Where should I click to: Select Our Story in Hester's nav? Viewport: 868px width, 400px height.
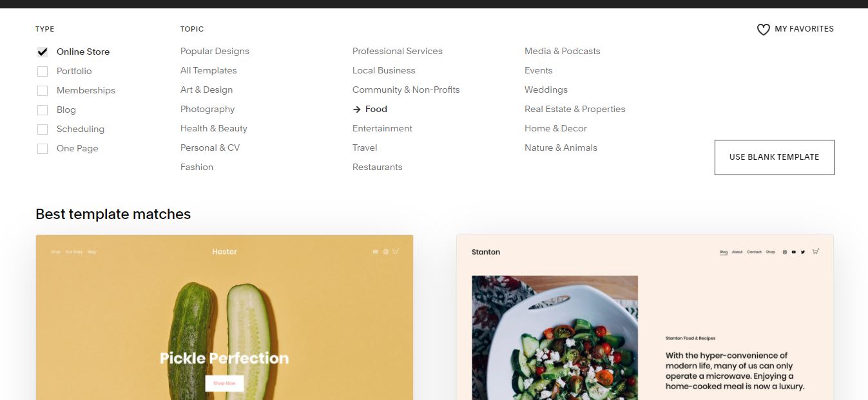coord(75,251)
